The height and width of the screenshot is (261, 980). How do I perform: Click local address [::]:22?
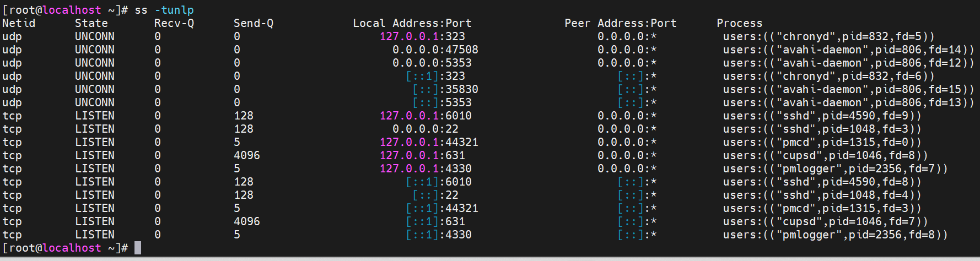tap(435, 195)
